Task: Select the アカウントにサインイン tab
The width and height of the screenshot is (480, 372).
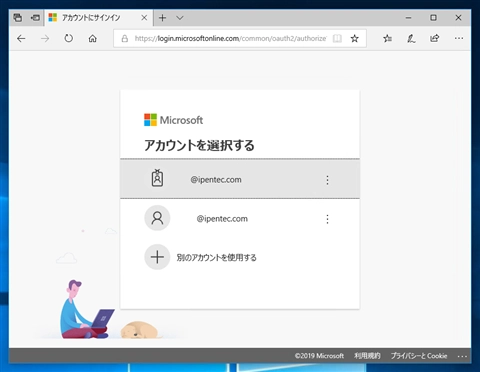Action: pyautogui.click(x=99, y=18)
